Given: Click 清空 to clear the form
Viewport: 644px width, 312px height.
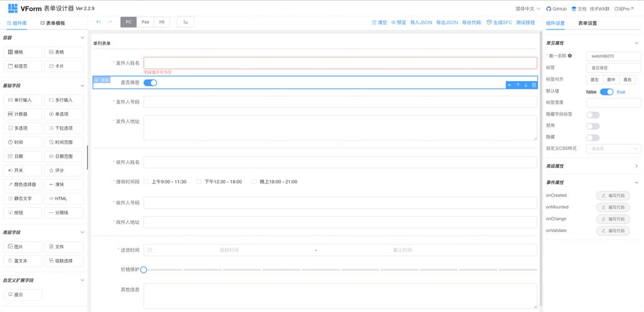Looking at the screenshot, I should pos(380,22).
